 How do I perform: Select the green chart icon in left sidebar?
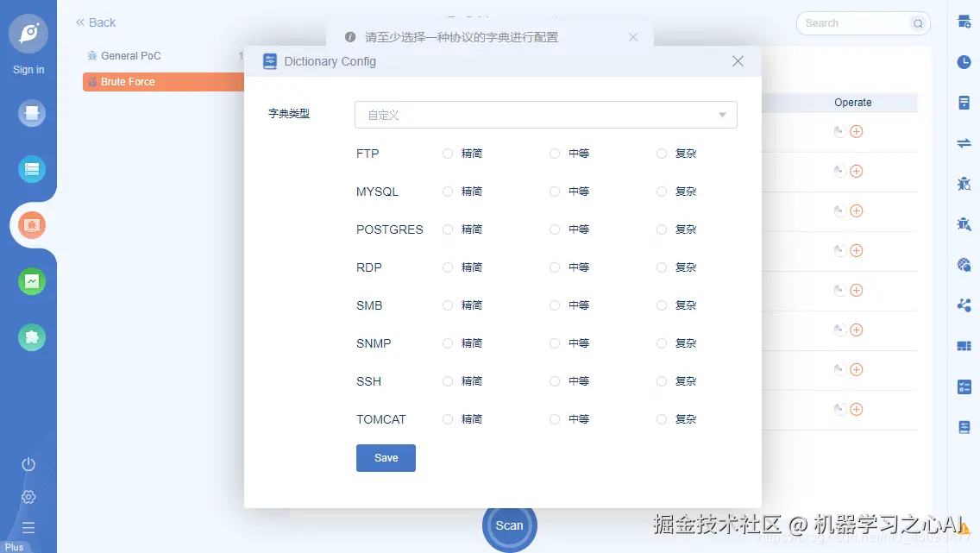point(28,281)
